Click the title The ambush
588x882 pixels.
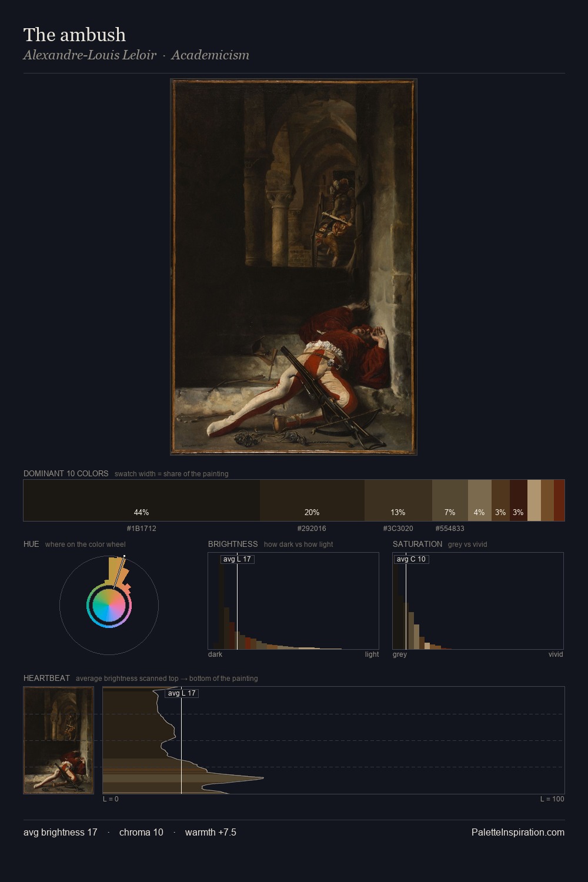pos(75,35)
